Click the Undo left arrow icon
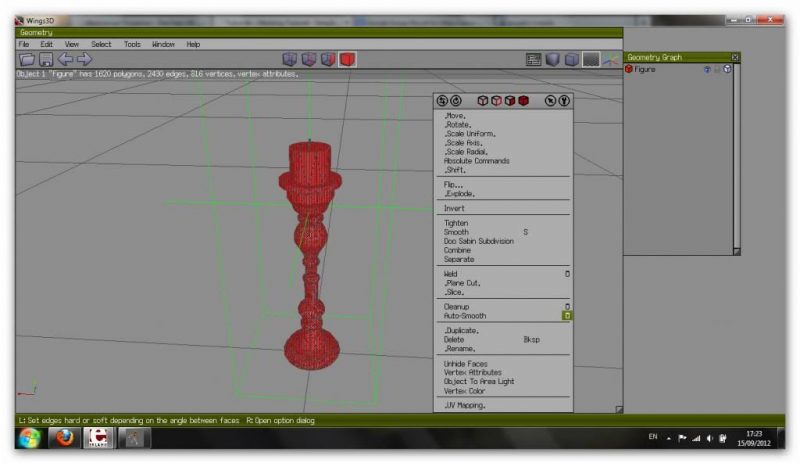Viewport: 800px width, 463px height. [x=65, y=60]
